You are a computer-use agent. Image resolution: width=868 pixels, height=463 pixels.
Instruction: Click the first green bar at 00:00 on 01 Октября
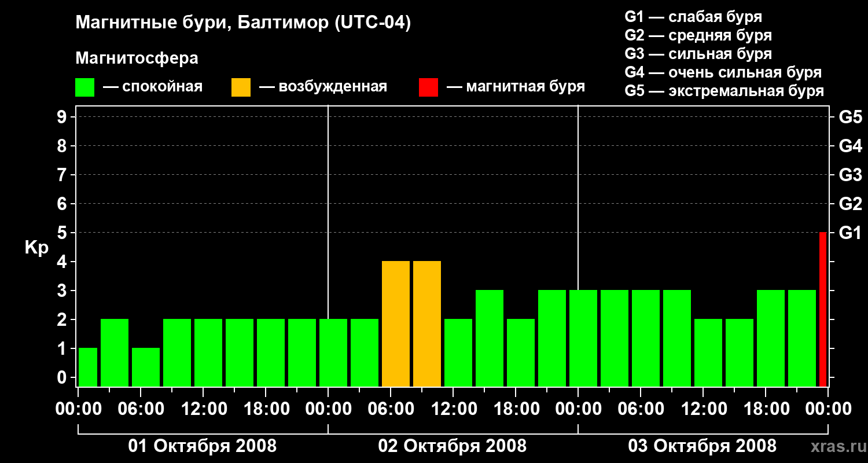88,367
